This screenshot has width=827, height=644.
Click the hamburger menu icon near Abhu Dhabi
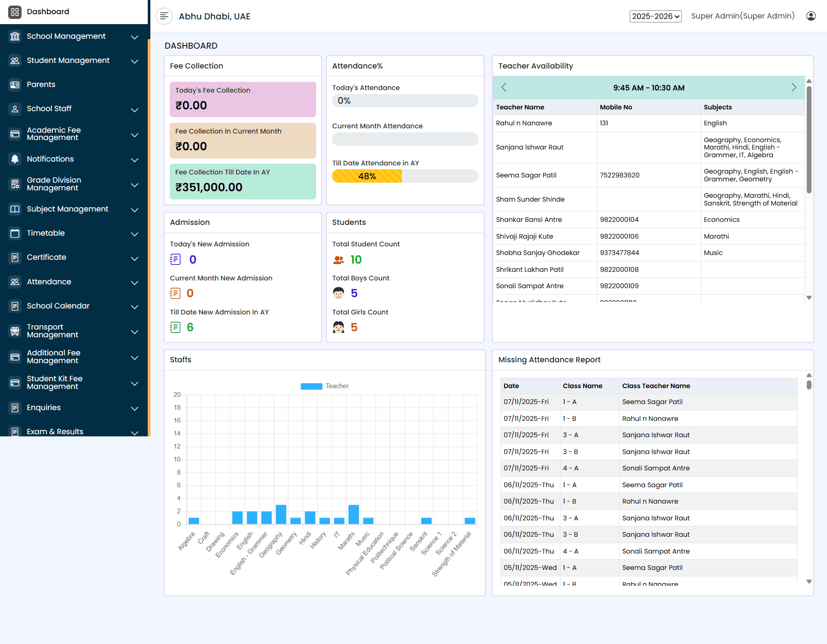tap(164, 16)
